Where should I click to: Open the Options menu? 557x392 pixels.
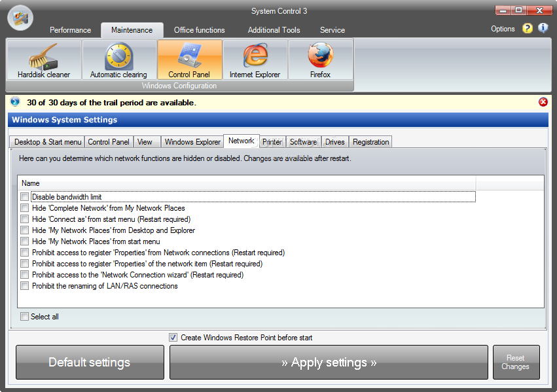point(503,29)
